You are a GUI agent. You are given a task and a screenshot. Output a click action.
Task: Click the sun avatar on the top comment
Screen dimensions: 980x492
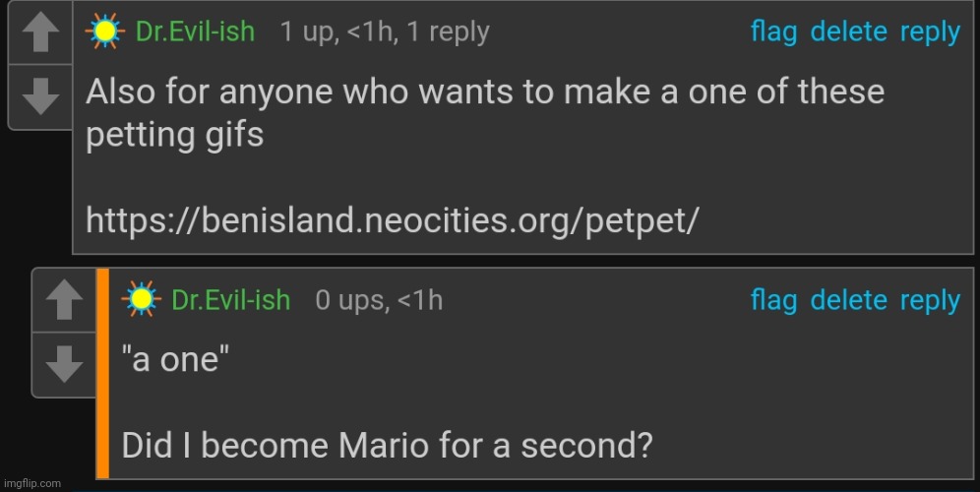pos(105,32)
